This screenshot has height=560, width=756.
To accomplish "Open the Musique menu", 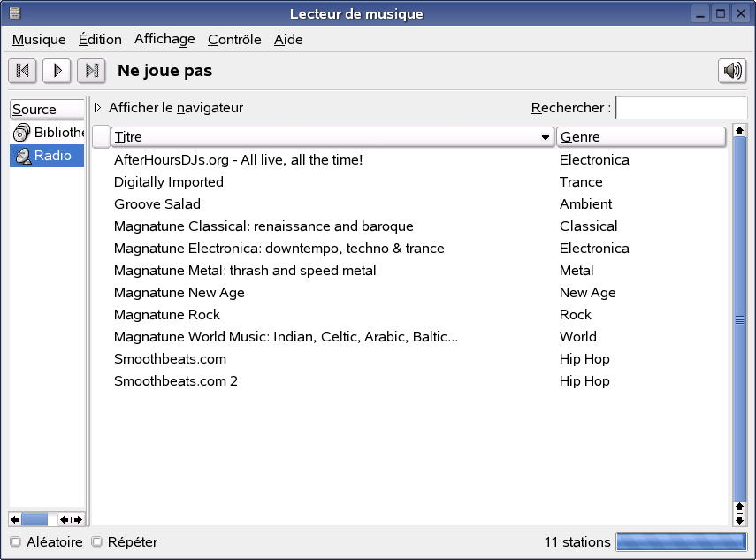I will pyautogui.click(x=39, y=40).
